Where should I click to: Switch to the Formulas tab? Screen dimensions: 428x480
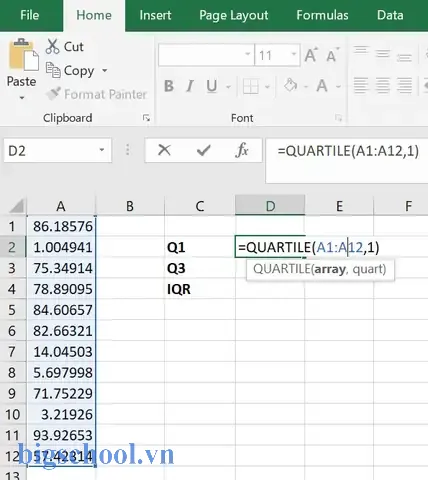pyautogui.click(x=322, y=15)
